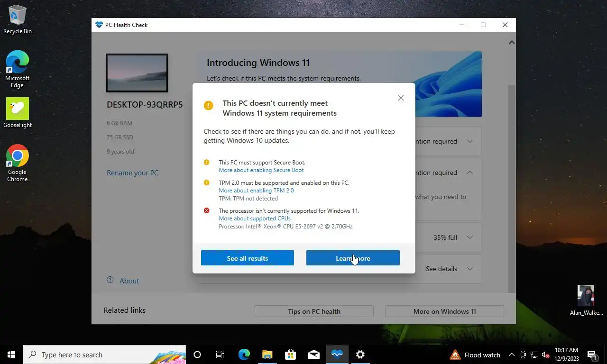The height and width of the screenshot is (364, 607).
Task: Open the notification center icon
Action: (x=592, y=355)
